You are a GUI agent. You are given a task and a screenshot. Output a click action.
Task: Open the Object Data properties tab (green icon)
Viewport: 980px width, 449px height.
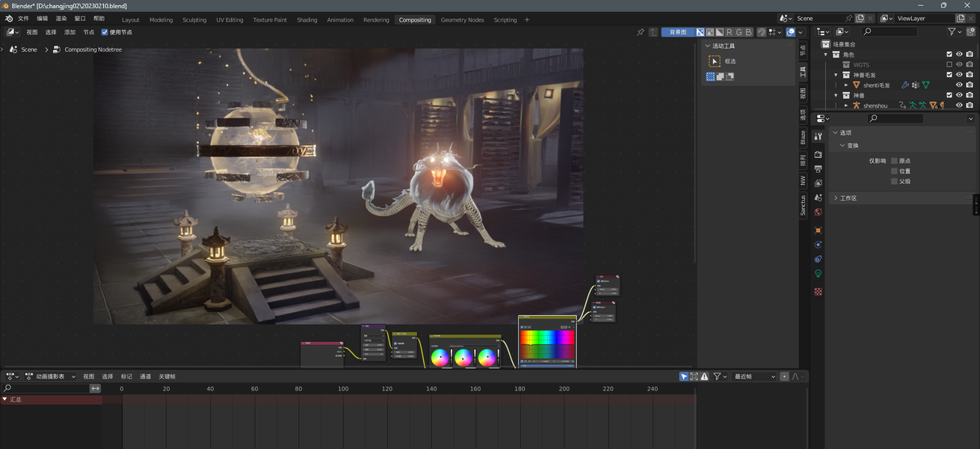click(x=818, y=274)
